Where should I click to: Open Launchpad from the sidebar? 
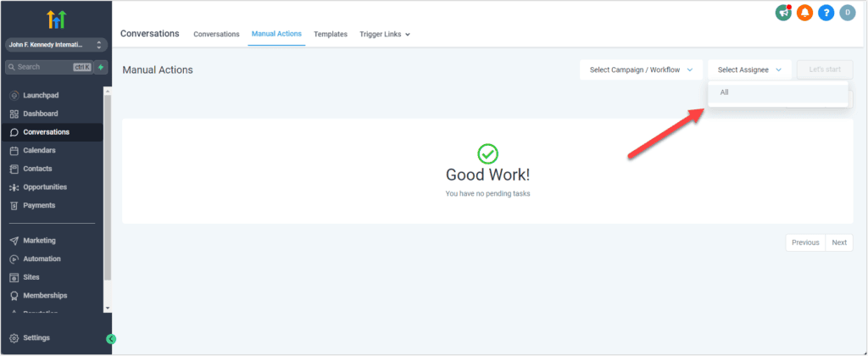click(41, 95)
